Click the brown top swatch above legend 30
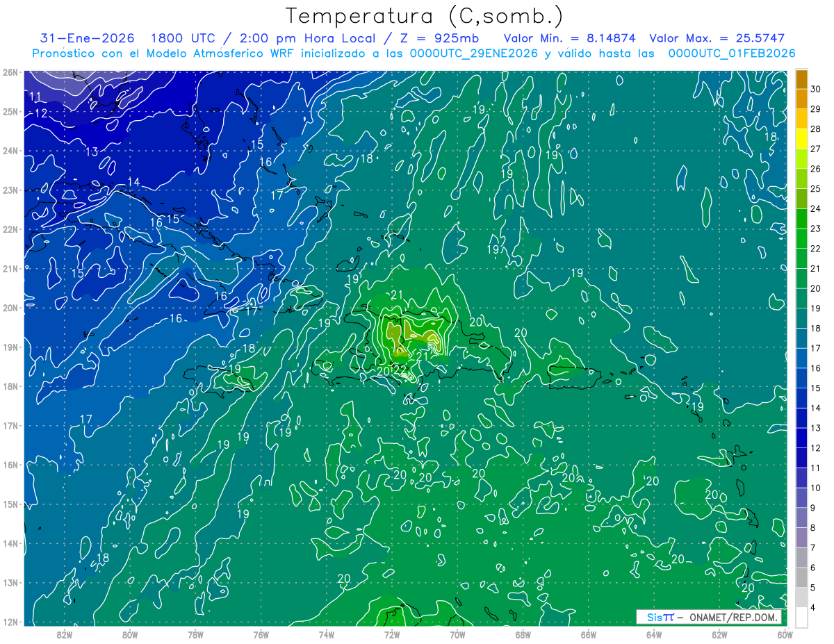This screenshot has width=834, height=644. (x=801, y=79)
